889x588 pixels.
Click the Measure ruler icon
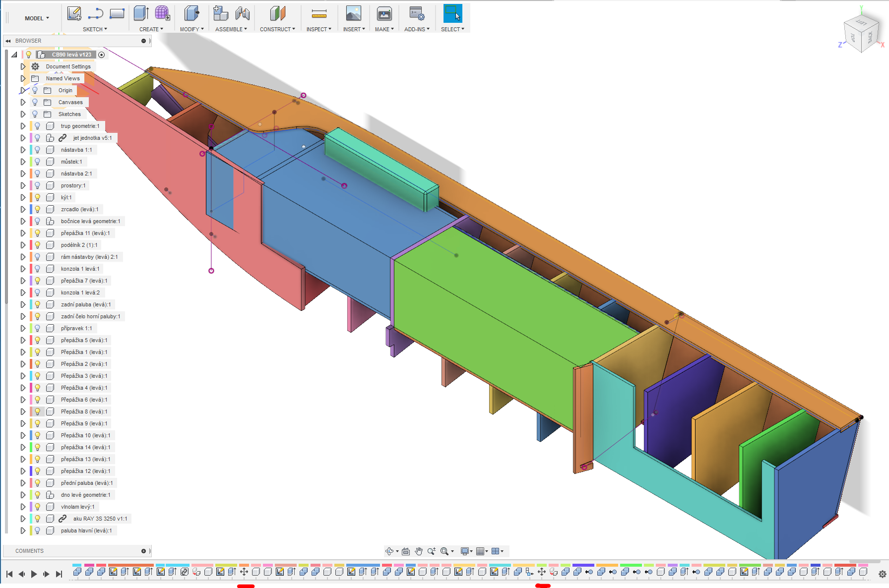(319, 13)
